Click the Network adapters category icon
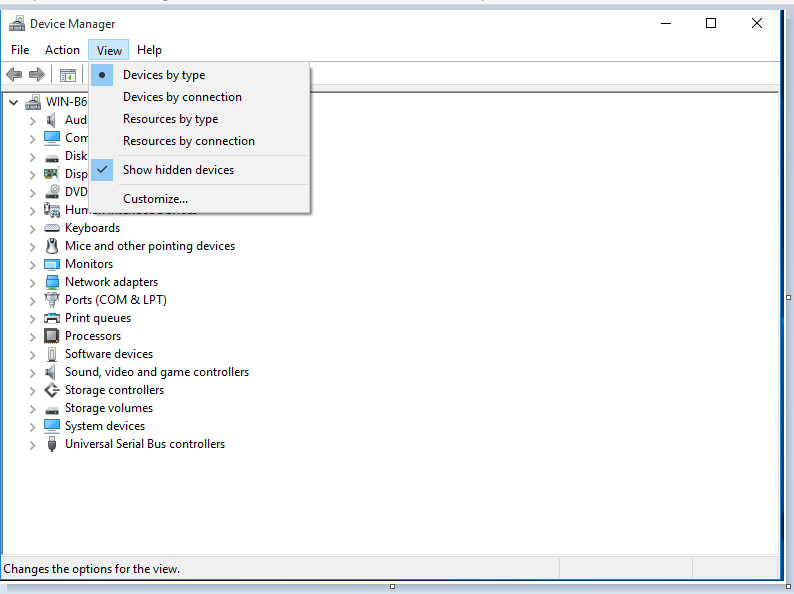This screenshot has width=794, height=594. (x=52, y=282)
